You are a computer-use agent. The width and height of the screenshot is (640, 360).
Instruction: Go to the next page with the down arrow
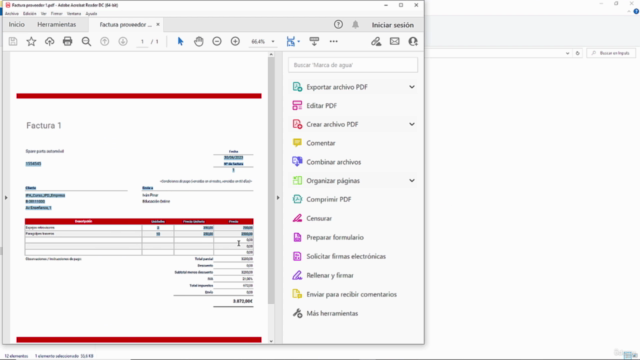click(123, 41)
